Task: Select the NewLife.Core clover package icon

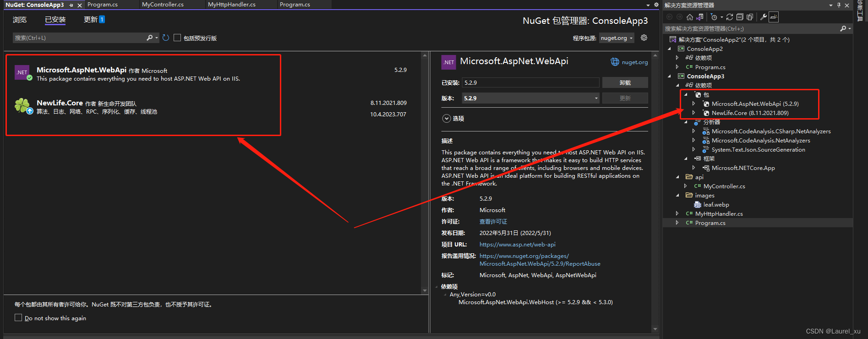Action: coord(22,106)
